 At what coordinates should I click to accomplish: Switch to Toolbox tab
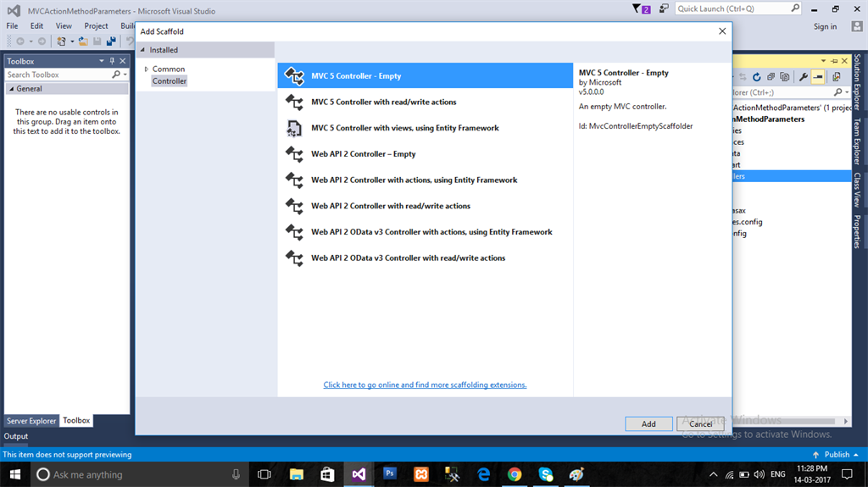(x=76, y=421)
